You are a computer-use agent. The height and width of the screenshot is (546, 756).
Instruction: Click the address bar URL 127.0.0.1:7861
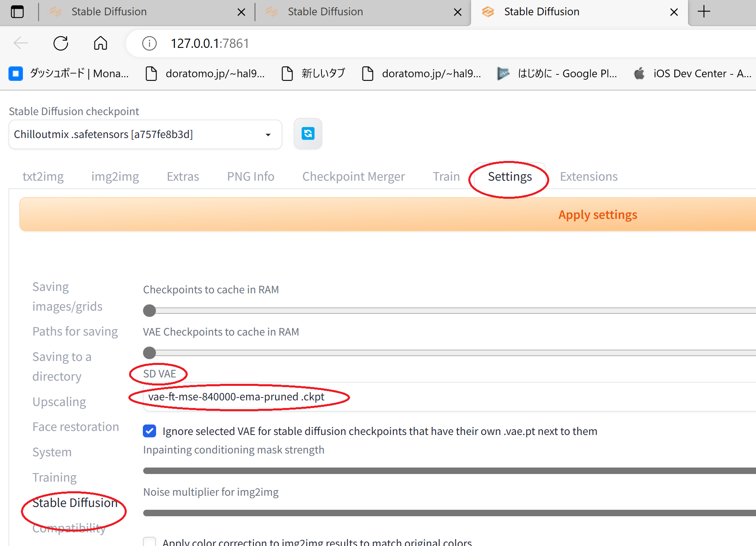[210, 43]
